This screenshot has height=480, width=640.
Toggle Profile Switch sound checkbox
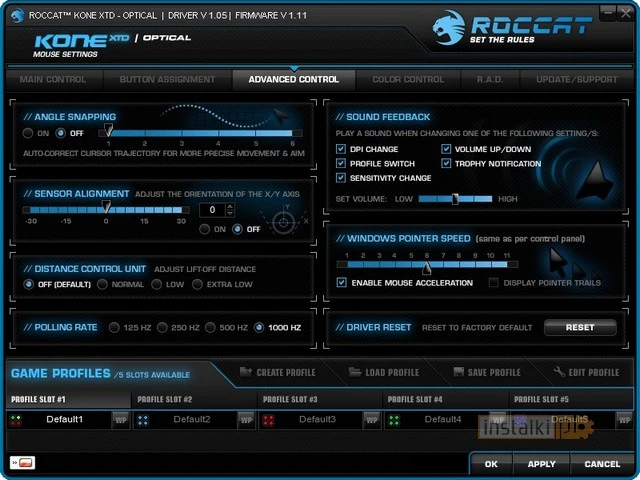pyautogui.click(x=341, y=163)
